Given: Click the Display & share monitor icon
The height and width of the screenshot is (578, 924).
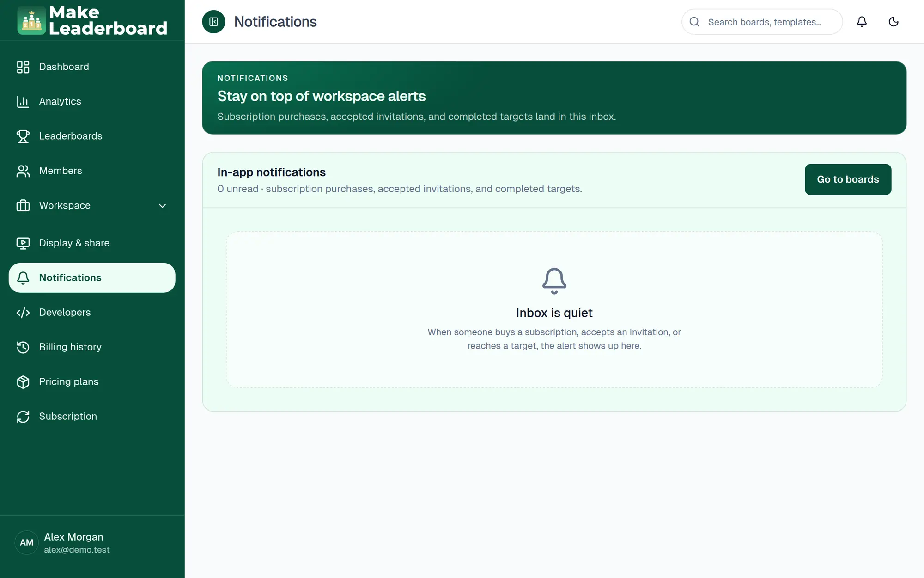Looking at the screenshot, I should [x=23, y=243].
